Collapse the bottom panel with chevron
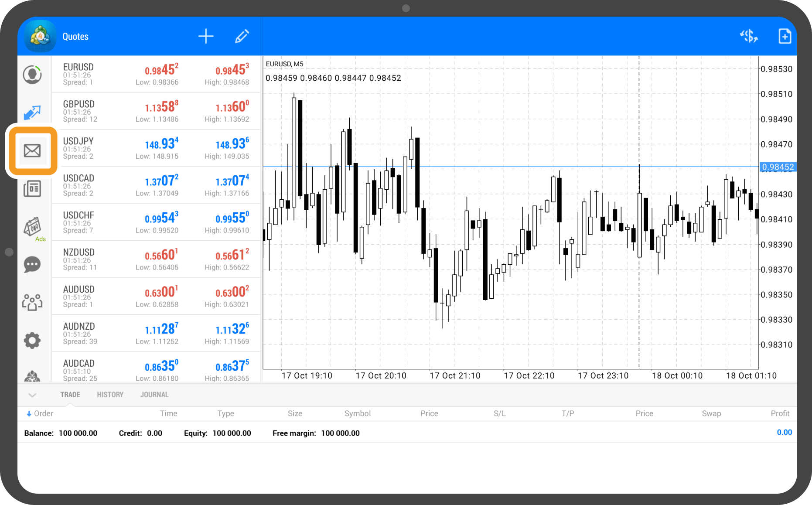Viewport: 812px width, 505px height. tap(32, 395)
